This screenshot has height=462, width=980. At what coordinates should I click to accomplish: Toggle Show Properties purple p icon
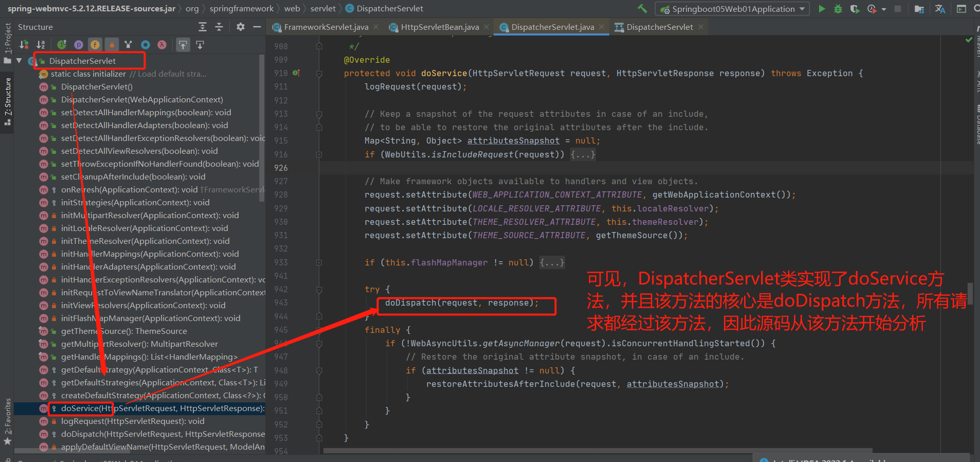click(78, 45)
